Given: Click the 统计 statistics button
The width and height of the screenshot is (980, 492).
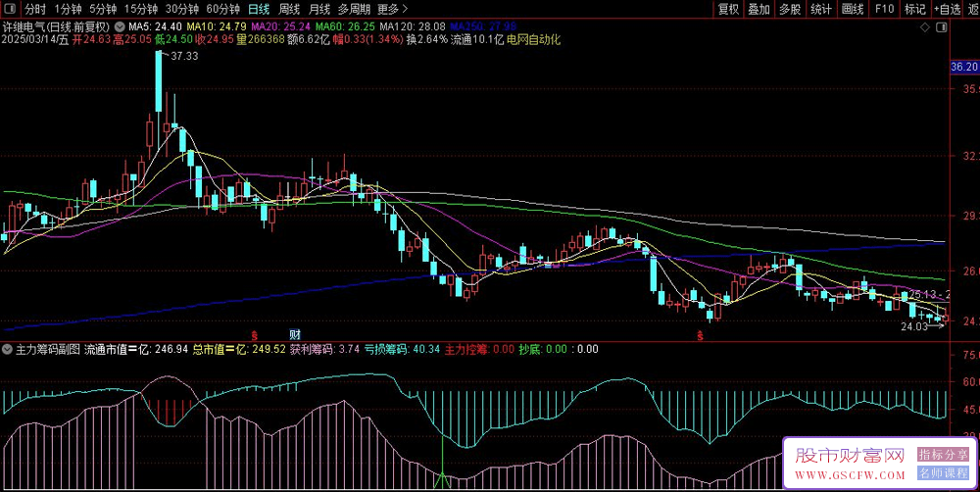Looking at the screenshot, I should pos(821,10).
